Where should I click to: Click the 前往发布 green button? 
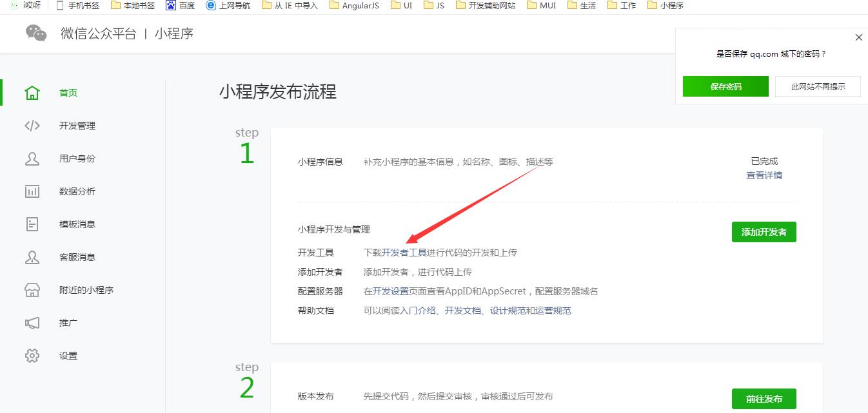[x=764, y=399]
